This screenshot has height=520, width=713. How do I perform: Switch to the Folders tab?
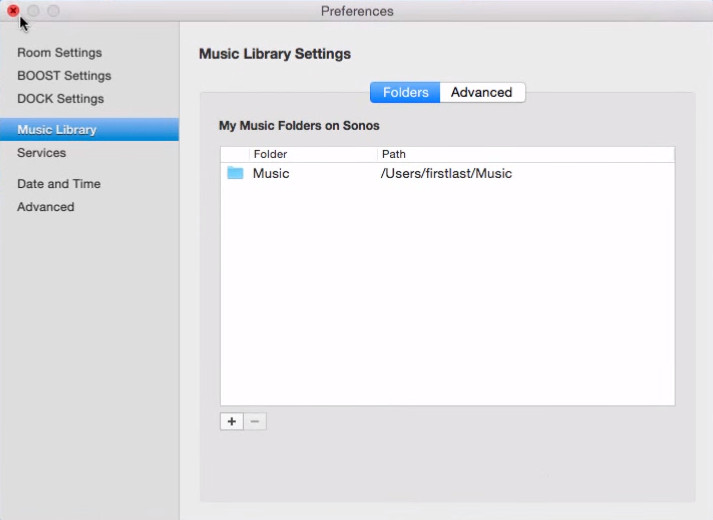click(405, 92)
